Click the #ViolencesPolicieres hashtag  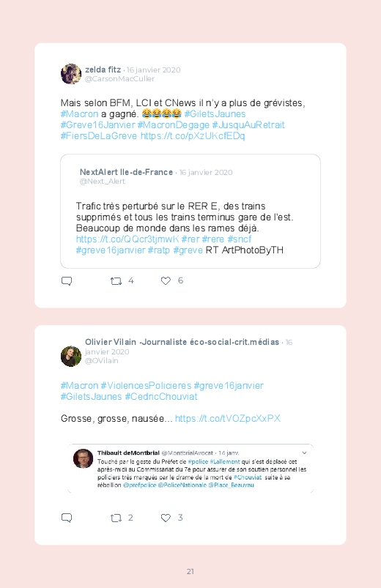tap(147, 385)
